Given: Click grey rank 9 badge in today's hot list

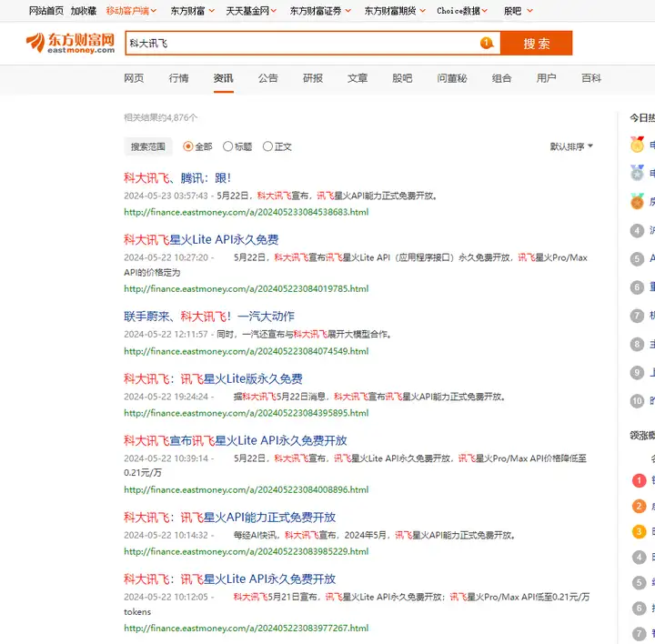Looking at the screenshot, I should [637, 373].
